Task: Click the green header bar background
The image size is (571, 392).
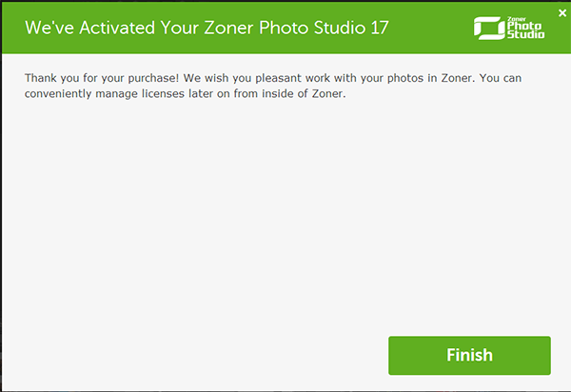Action: point(428,29)
